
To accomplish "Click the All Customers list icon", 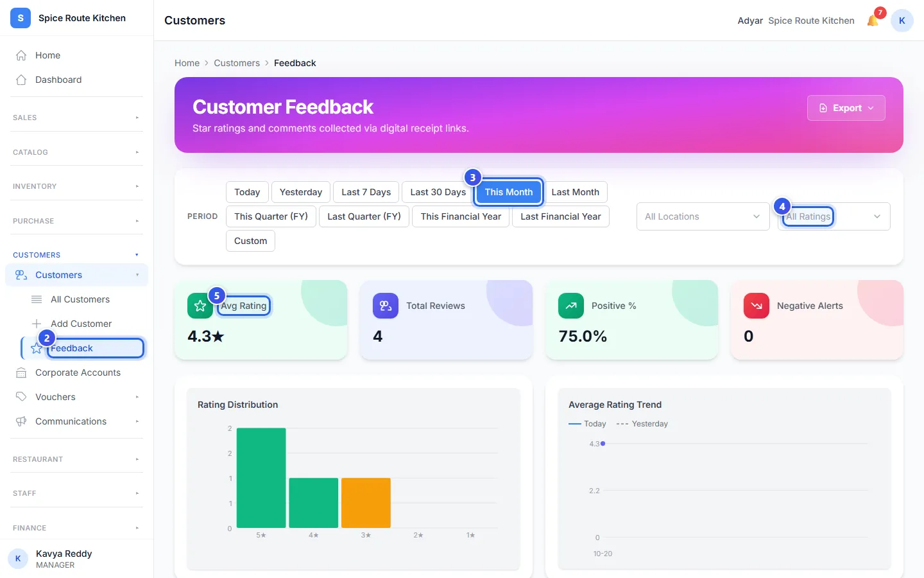I will coord(37,299).
